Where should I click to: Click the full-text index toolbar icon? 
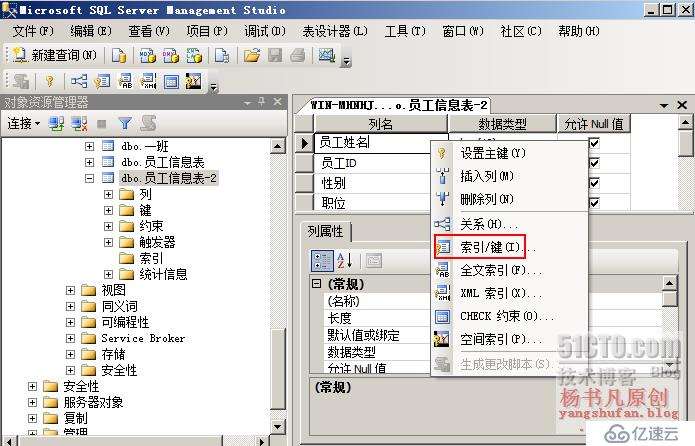coord(125,81)
